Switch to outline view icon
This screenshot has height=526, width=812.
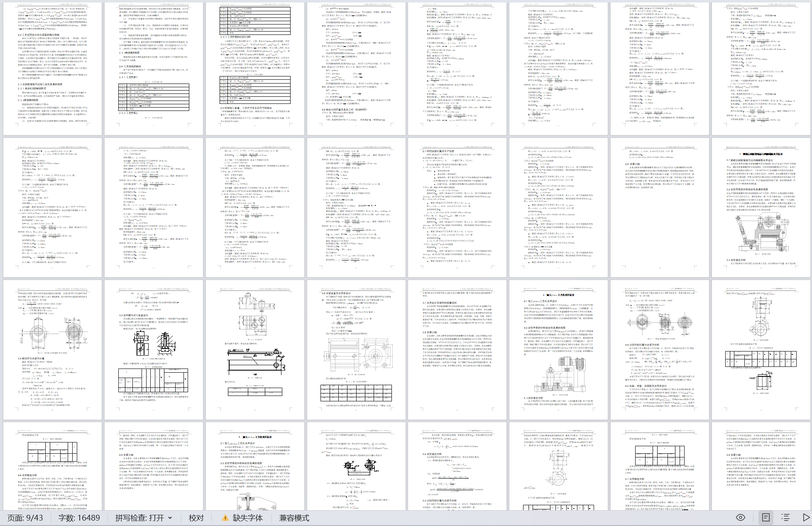point(785,517)
